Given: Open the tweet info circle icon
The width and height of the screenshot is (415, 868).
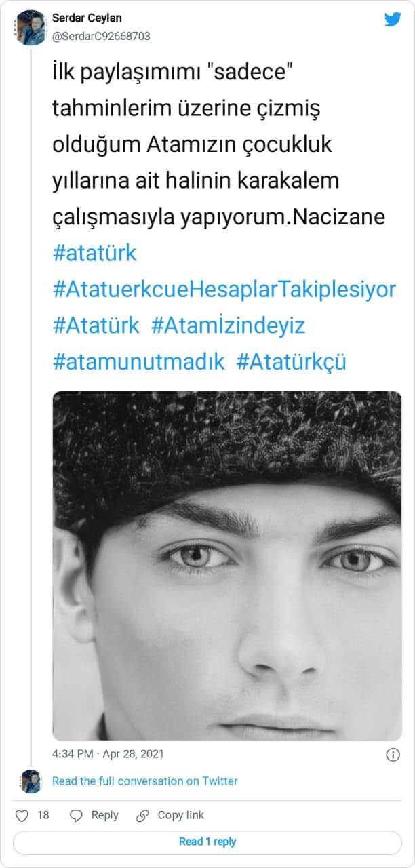Looking at the screenshot, I should pos(393,754).
